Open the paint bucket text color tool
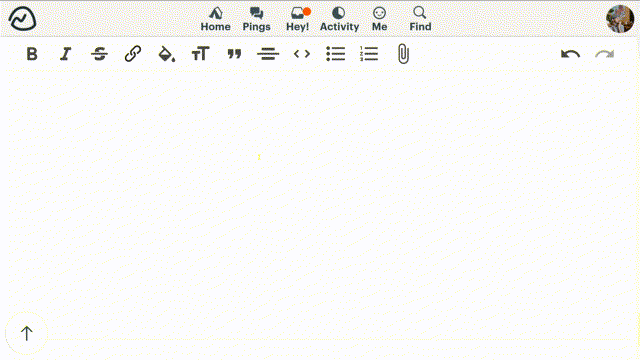The height and width of the screenshot is (360, 640). [167, 54]
